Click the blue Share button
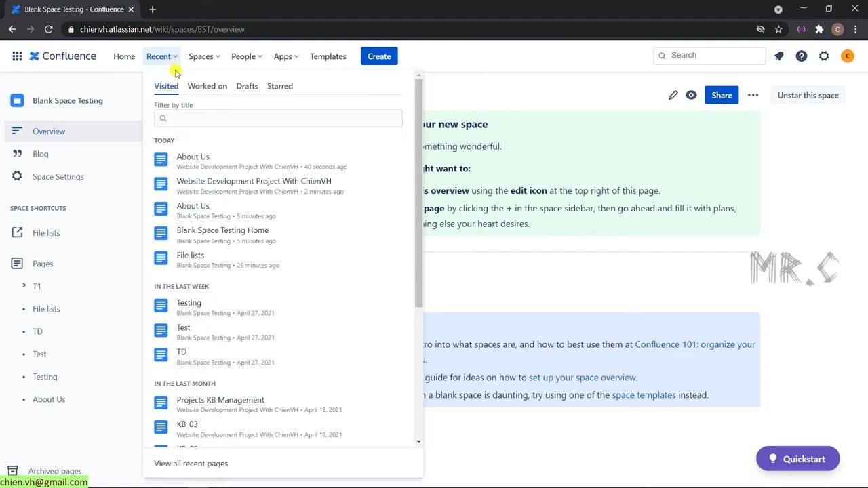The image size is (868, 488). tap(722, 95)
